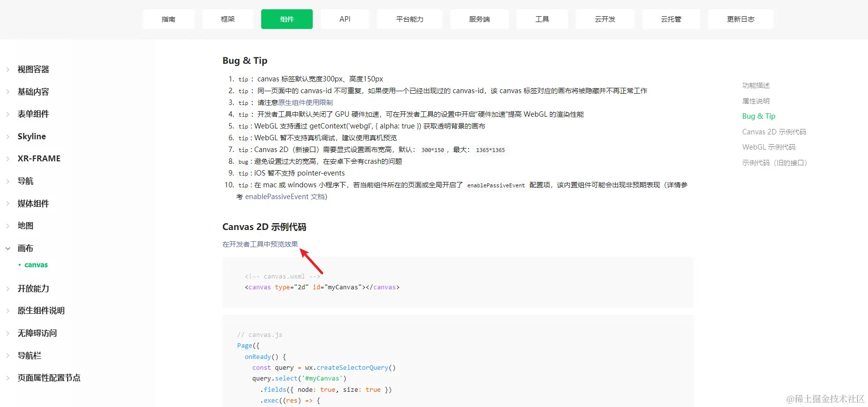Expand the Skyline chevron
The image size is (868, 407).
point(8,136)
